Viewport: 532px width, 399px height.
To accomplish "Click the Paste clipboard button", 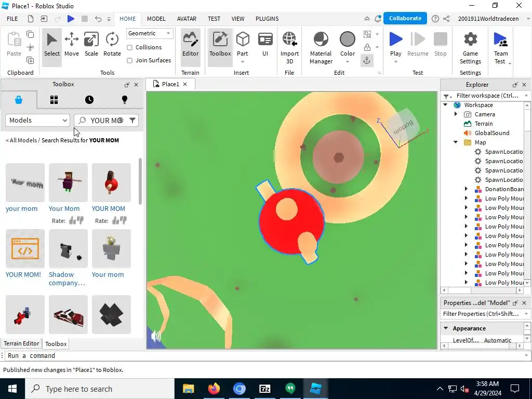I will [x=14, y=45].
